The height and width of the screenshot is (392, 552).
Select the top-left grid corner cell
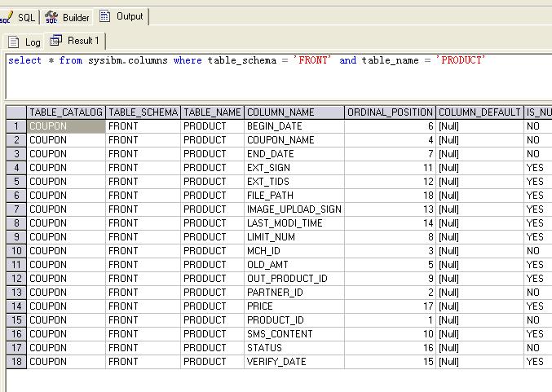pos(16,112)
